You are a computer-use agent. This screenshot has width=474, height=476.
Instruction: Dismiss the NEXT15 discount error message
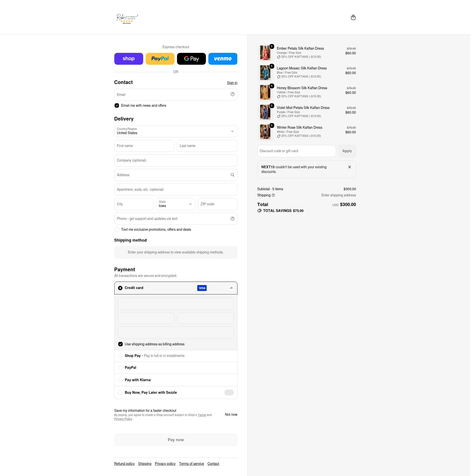click(x=349, y=167)
